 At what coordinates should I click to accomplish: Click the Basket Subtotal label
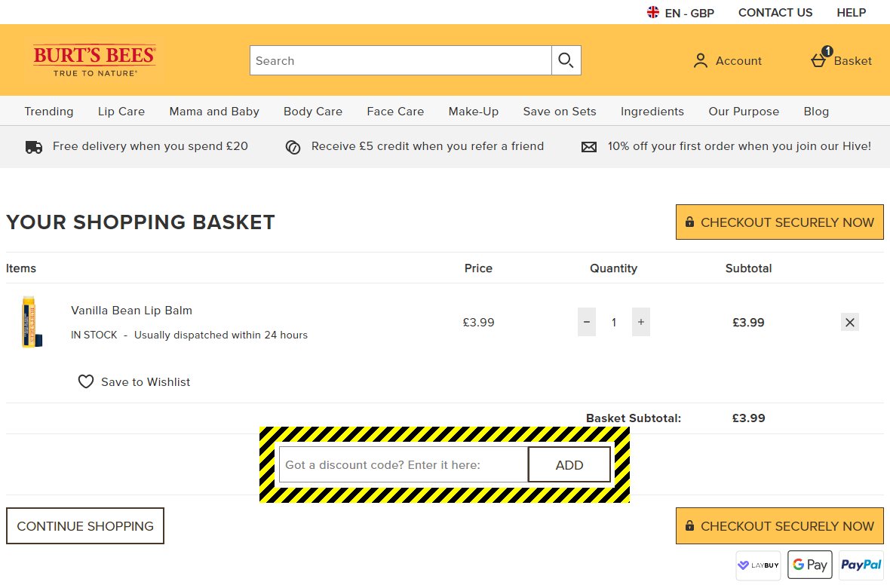(x=634, y=418)
